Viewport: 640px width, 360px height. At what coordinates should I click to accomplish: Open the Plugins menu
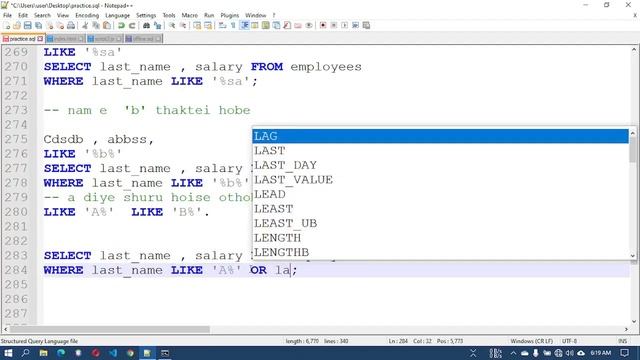coord(230,15)
